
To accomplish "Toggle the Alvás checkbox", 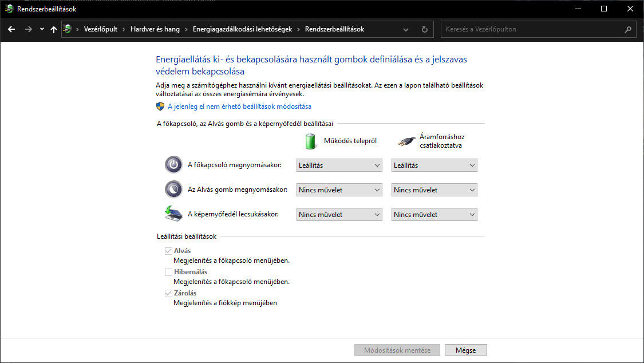I will [x=168, y=251].
